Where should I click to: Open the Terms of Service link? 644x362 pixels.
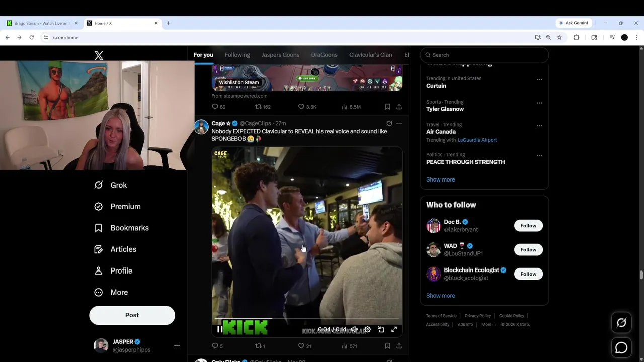click(441, 316)
